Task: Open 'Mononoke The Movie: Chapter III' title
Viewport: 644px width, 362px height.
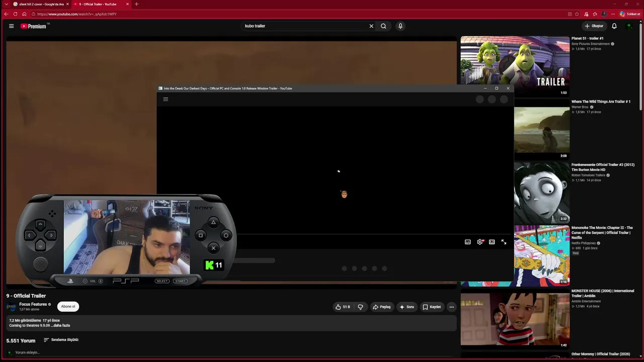Action: click(602, 233)
